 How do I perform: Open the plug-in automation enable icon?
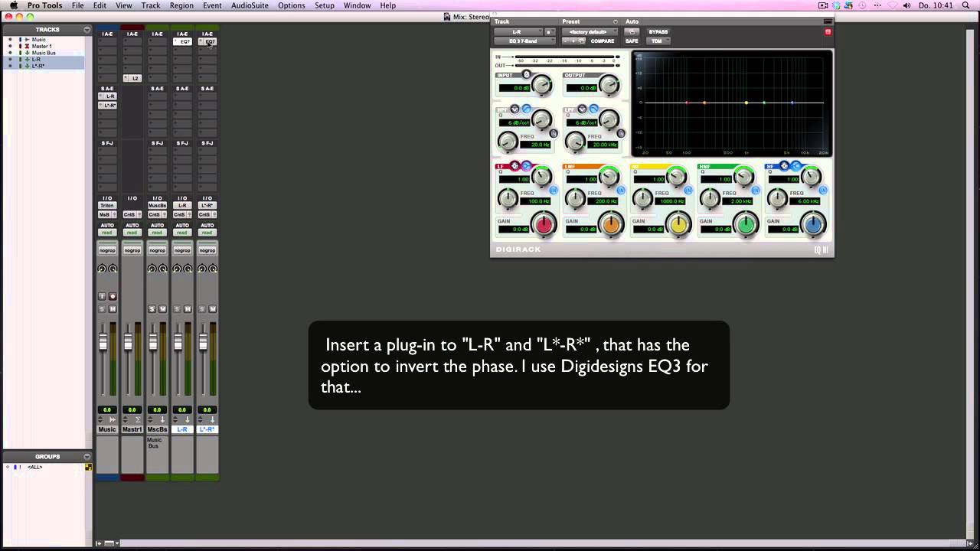click(x=632, y=31)
